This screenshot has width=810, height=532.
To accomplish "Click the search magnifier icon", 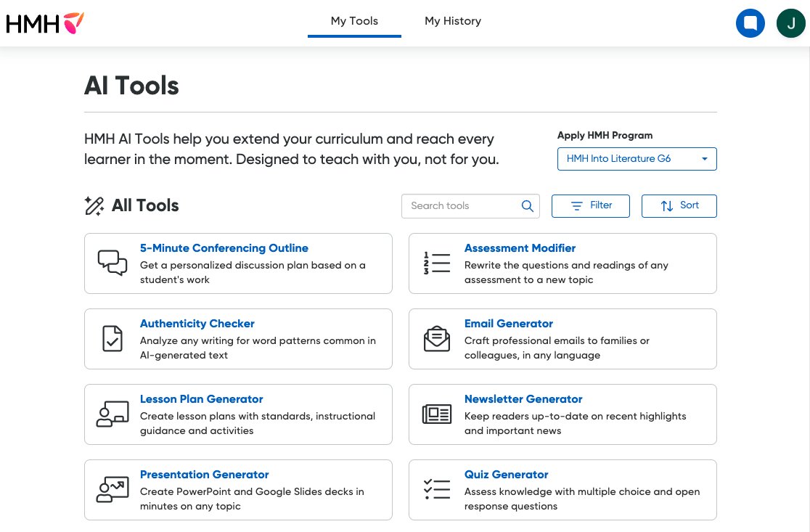I will click(528, 206).
